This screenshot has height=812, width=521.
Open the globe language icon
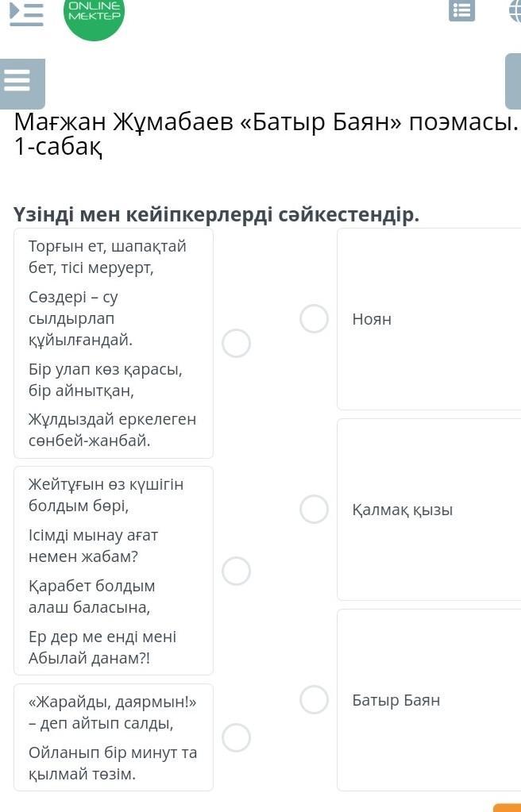[515, 10]
